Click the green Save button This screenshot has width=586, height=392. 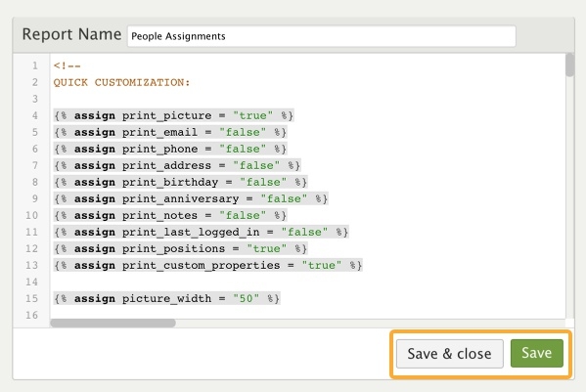coord(537,353)
